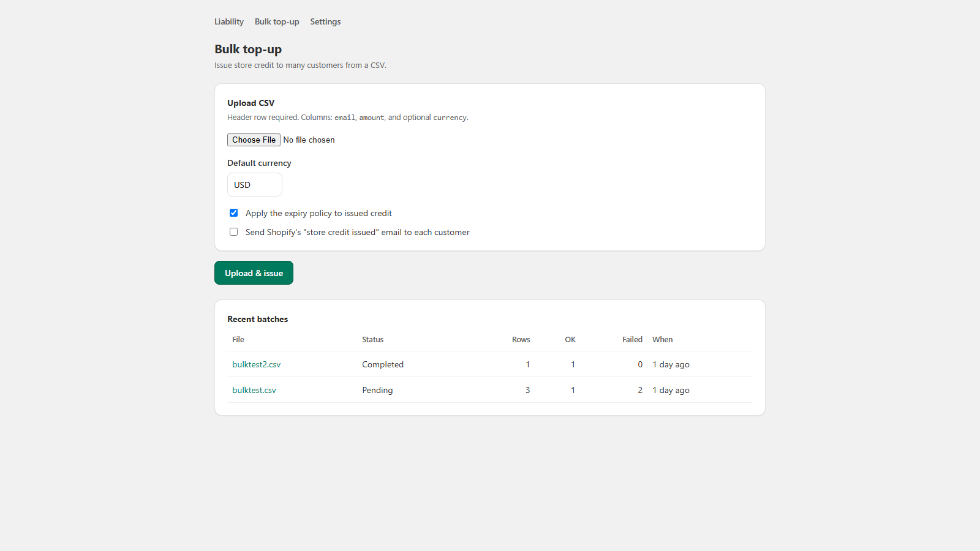Click the Rows column header
This screenshot has width=980, height=551.
pos(521,339)
